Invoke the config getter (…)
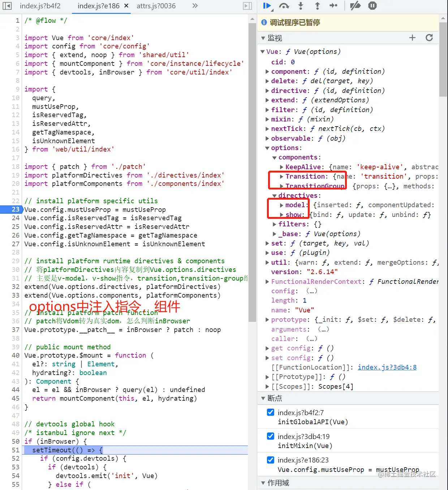This screenshot has width=448, height=490. click(x=311, y=291)
